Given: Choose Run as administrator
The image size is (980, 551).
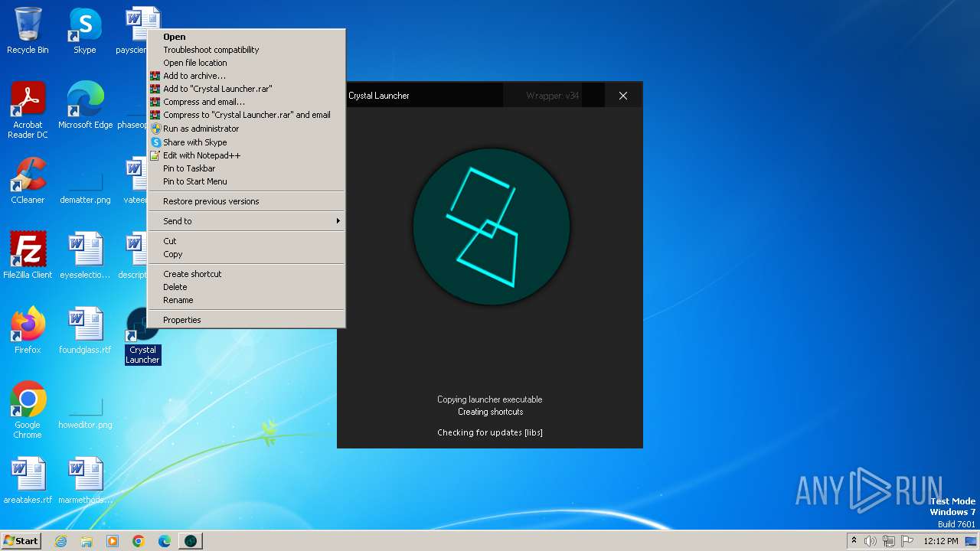Looking at the screenshot, I should (247, 129).
